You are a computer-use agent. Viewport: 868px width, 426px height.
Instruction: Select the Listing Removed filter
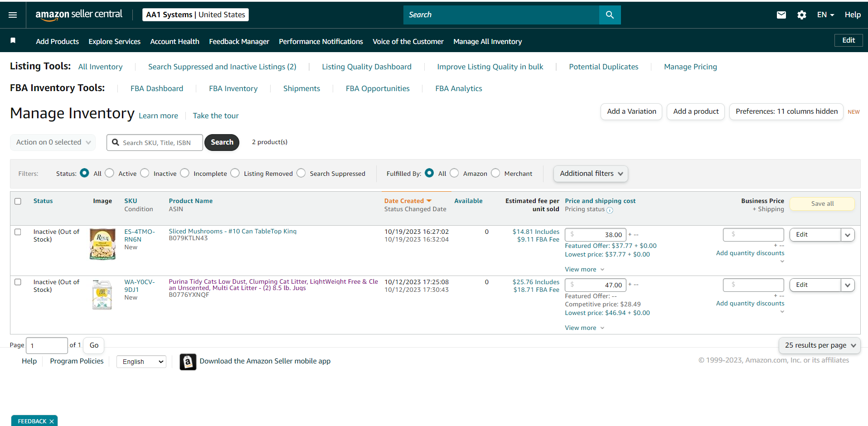click(x=235, y=173)
